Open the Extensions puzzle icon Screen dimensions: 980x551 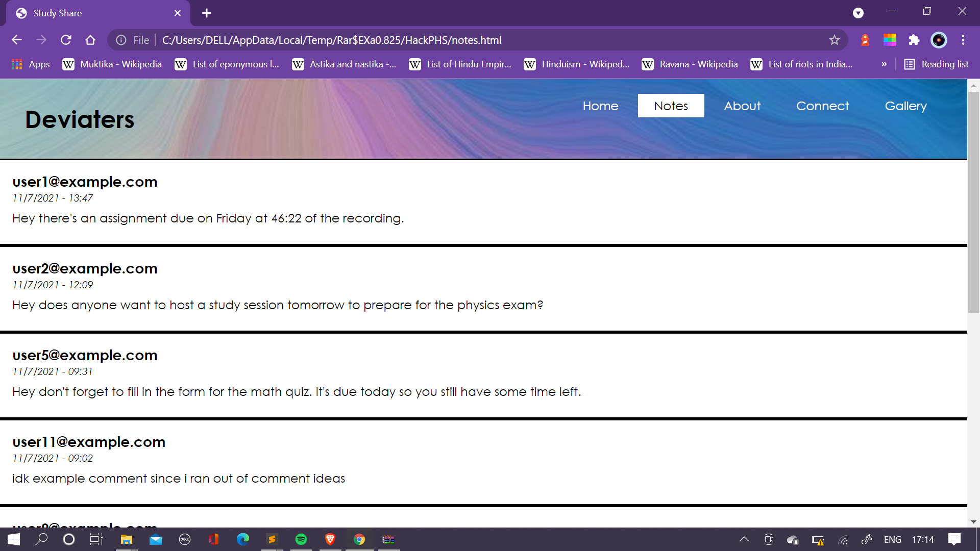pos(914,40)
